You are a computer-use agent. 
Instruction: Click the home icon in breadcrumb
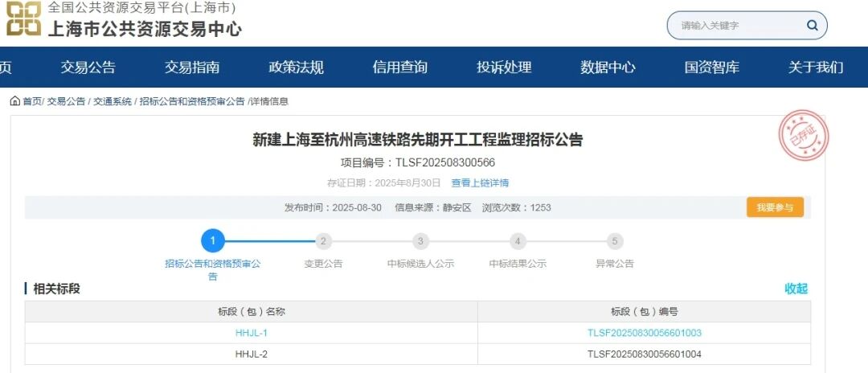coord(15,101)
